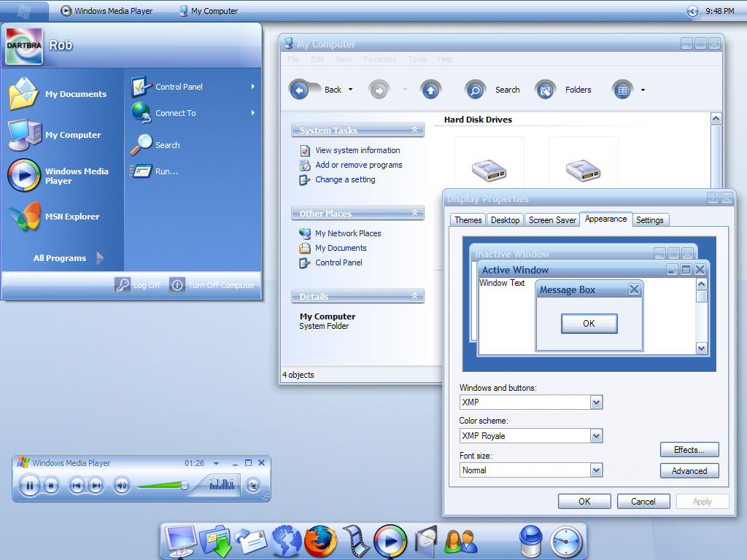Collapse the System Tasks panel
The width and height of the screenshot is (747, 560).
point(414,130)
